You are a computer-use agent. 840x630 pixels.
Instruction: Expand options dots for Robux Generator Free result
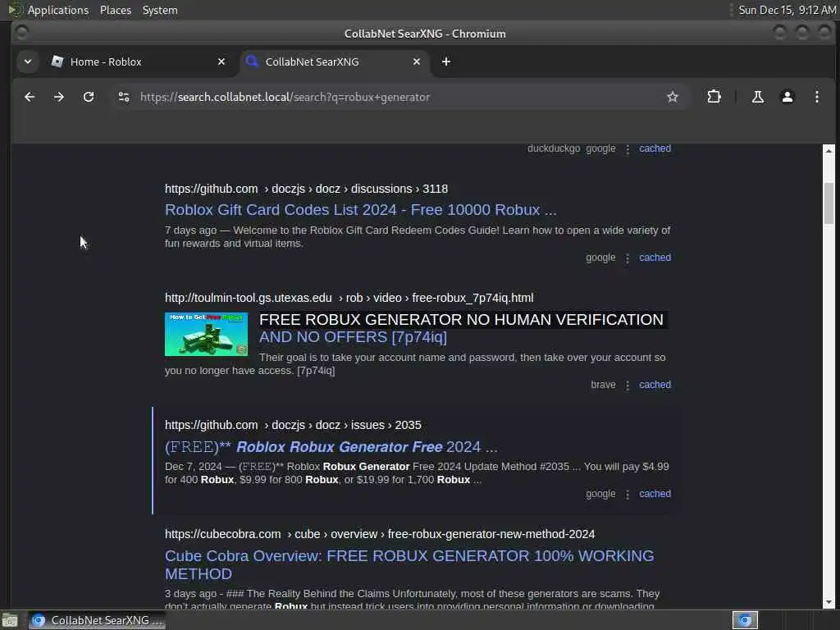click(628, 495)
